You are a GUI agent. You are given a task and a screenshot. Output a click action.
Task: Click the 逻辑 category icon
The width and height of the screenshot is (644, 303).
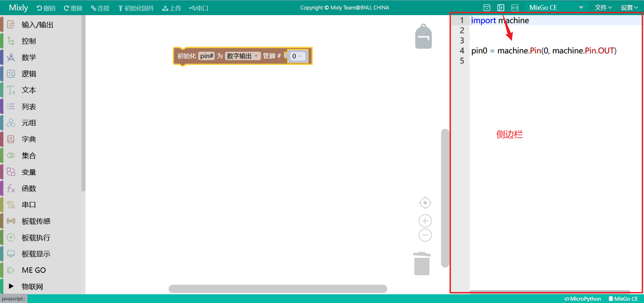tap(11, 74)
